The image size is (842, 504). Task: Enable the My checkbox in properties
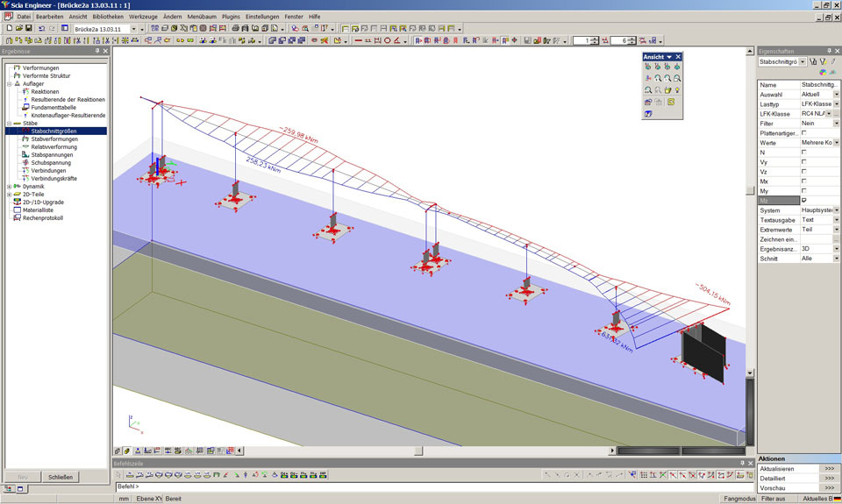point(804,191)
